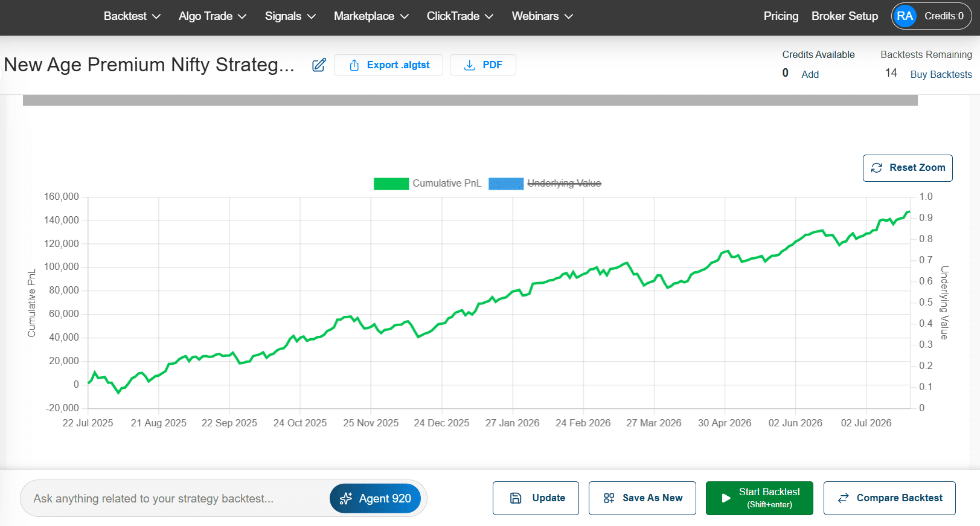
Task: Show the Underlying Value series via legend
Action: tap(545, 184)
